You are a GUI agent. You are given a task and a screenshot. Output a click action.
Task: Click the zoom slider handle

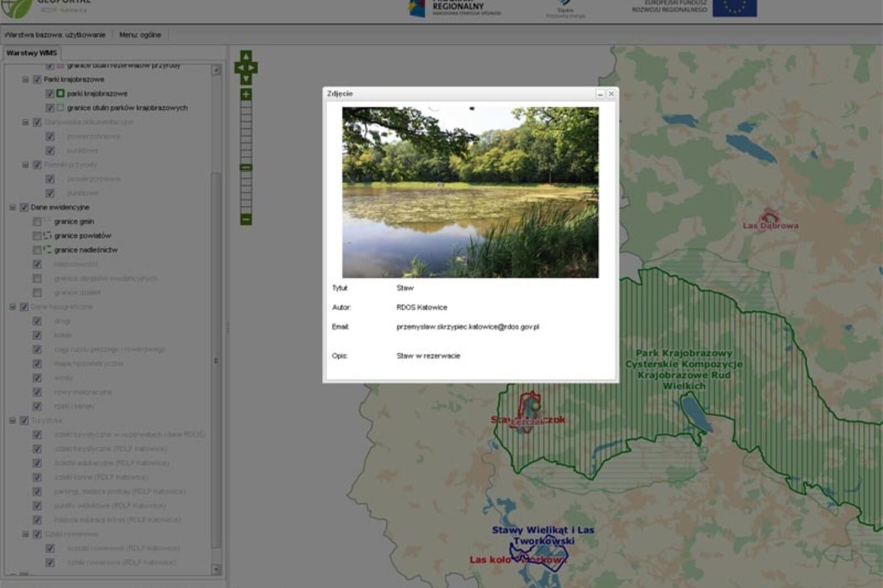(246, 167)
